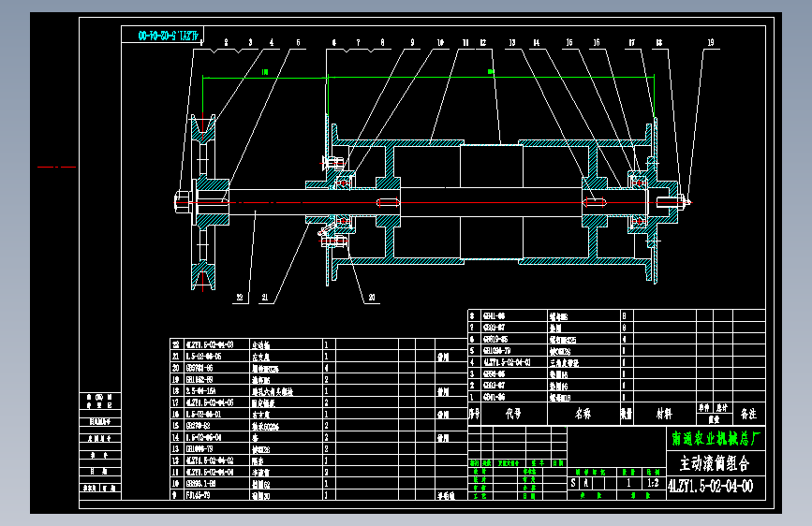
Task: Click the title text 主动滚筒组合
Action: pos(715,463)
